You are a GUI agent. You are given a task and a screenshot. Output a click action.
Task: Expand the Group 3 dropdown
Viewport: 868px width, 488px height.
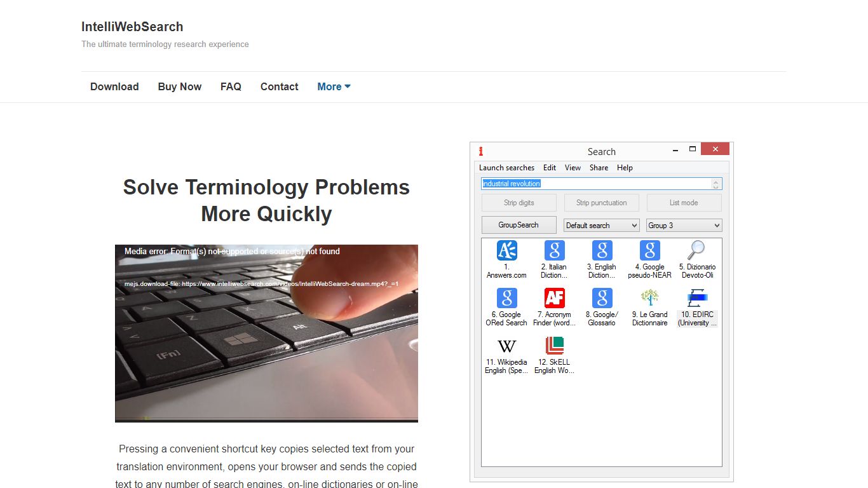point(684,226)
